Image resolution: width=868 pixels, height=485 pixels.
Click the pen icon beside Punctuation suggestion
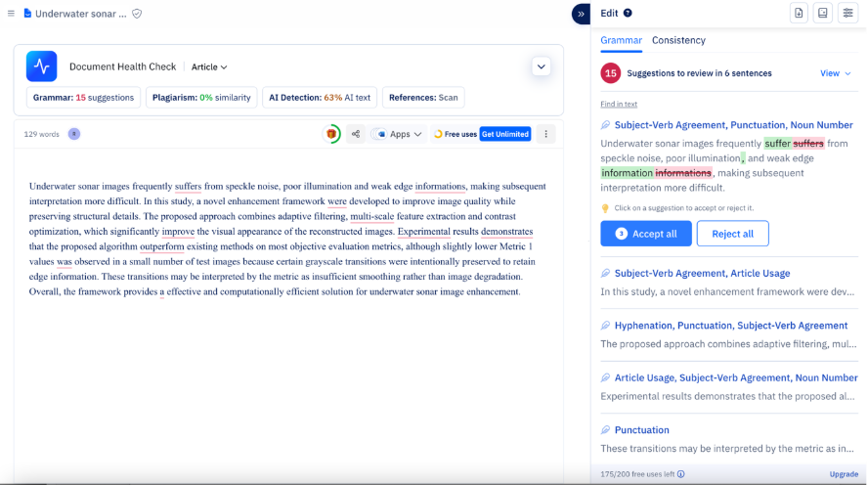tap(605, 430)
